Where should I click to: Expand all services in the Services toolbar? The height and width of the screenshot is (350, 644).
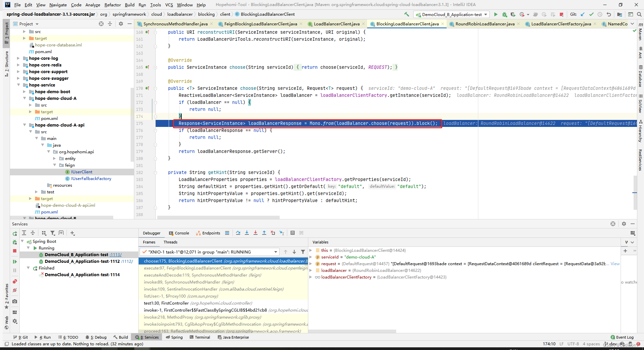pos(24,233)
